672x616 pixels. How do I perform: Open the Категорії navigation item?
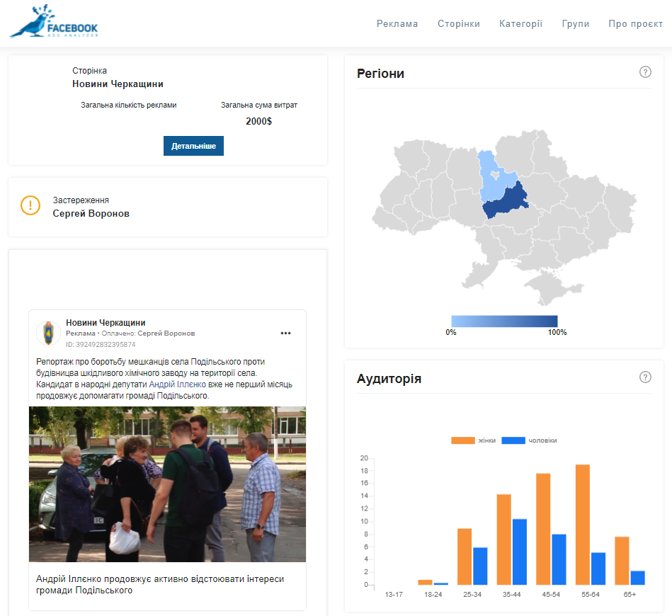pyautogui.click(x=520, y=24)
